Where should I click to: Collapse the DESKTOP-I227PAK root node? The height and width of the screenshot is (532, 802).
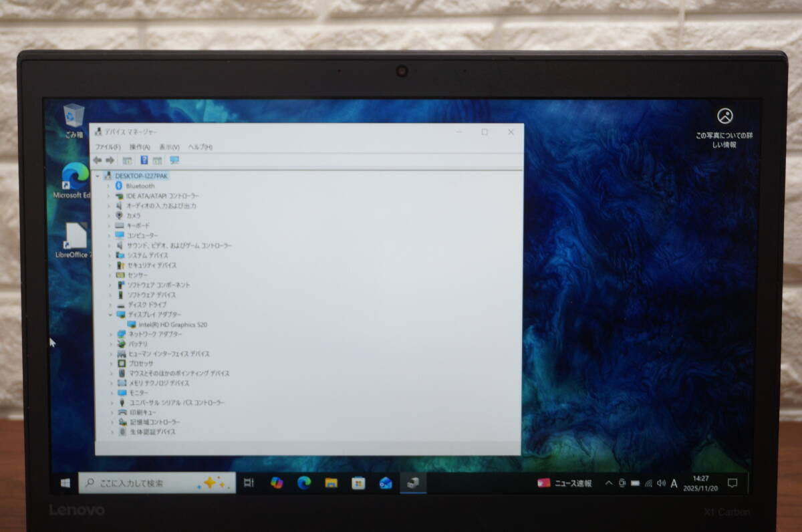click(x=98, y=176)
